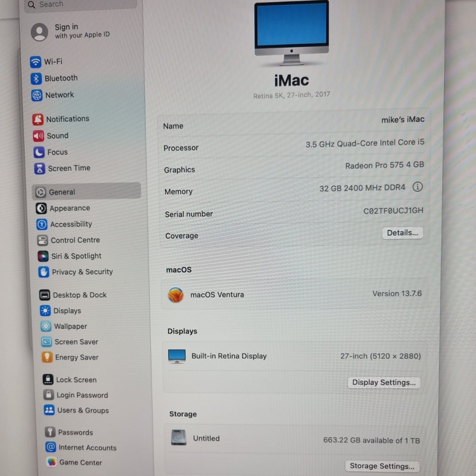Viewport: 476px width, 476px height.
Task: Open the Bluetooth icon in sidebar
Action: pyautogui.click(x=36, y=79)
